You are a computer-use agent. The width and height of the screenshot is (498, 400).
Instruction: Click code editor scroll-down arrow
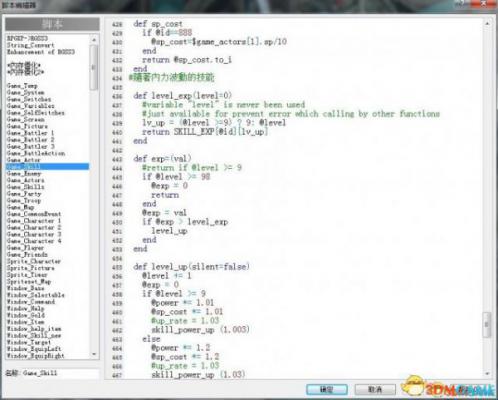pyautogui.click(x=487, y=374)
